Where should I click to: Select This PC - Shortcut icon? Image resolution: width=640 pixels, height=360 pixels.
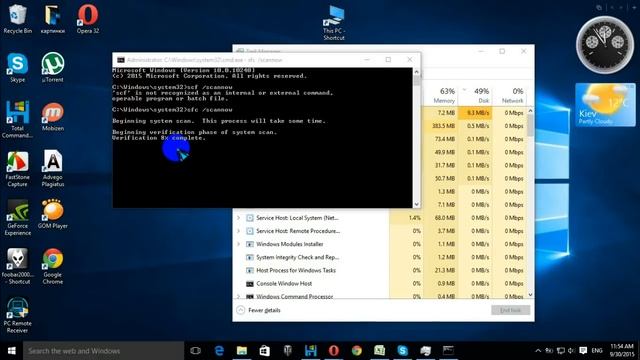334,23
